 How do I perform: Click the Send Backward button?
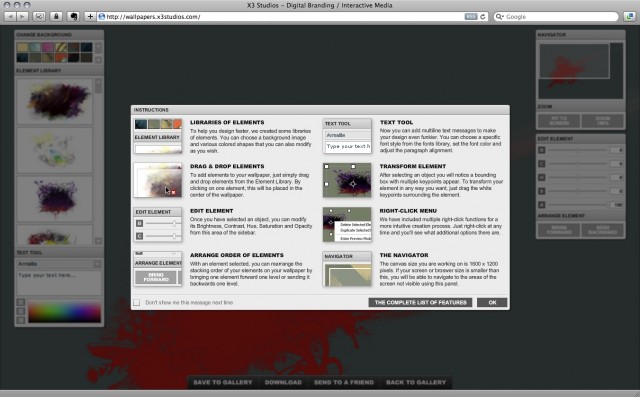coord(602,230)
